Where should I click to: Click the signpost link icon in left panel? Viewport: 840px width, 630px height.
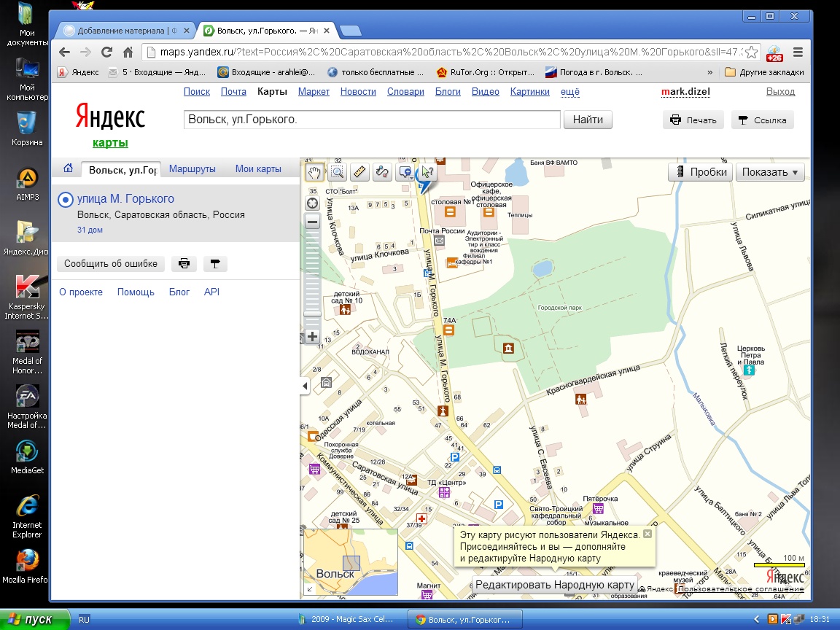[215, 263]
